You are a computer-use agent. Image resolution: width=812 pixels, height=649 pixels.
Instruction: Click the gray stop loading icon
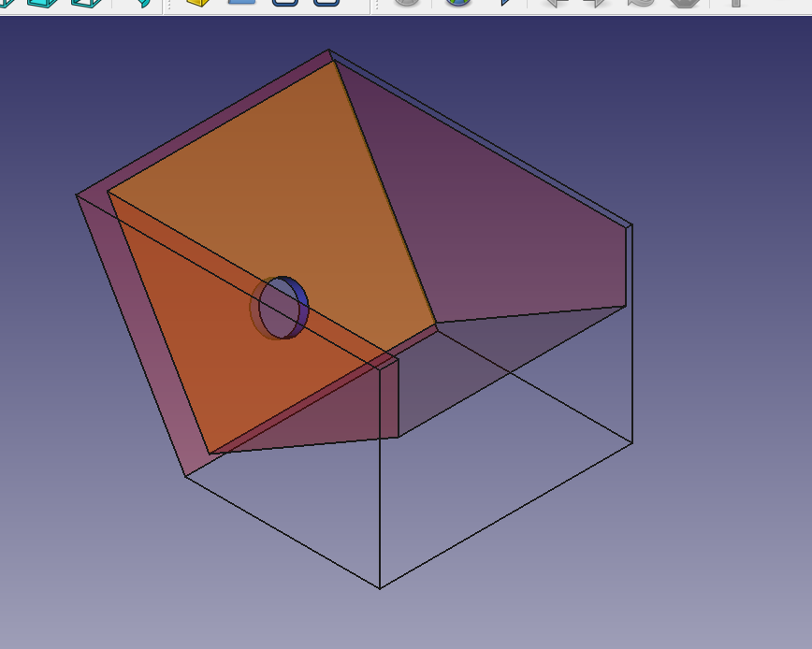click(685, 3)
